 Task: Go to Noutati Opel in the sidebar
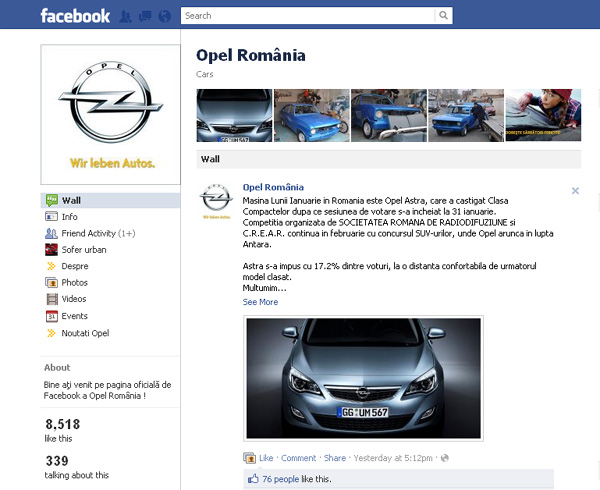[85, 333]
